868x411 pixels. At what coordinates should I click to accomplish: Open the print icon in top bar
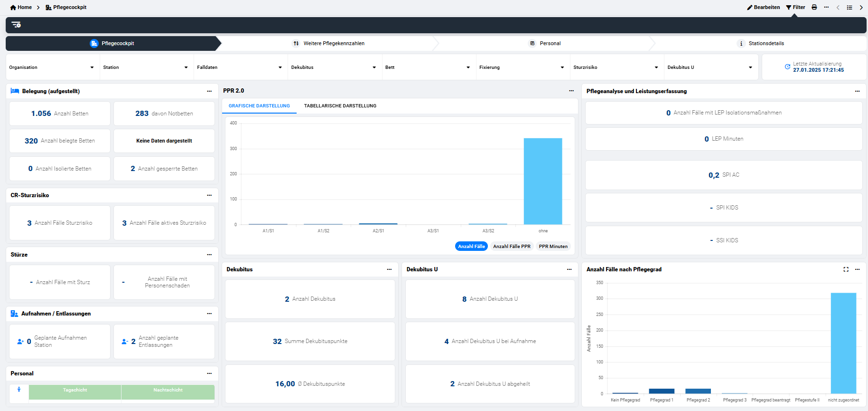pos(814,7)
